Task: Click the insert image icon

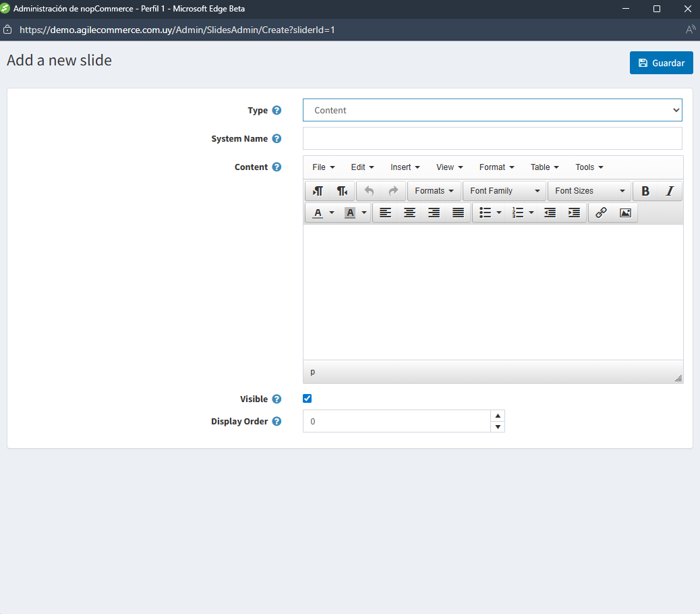Action: point(625,213)
